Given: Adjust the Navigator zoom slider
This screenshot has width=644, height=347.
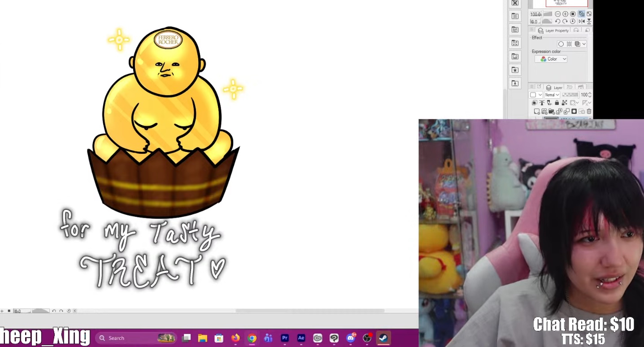Looking at the screenshot, I should pos(547,14).
